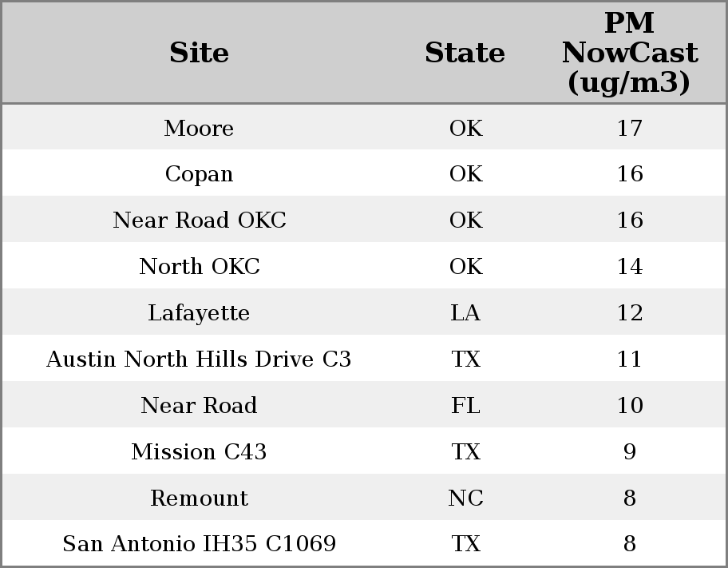Select the Mission C43 site cell
728x568 pixels.
click(x=199, y=452)
